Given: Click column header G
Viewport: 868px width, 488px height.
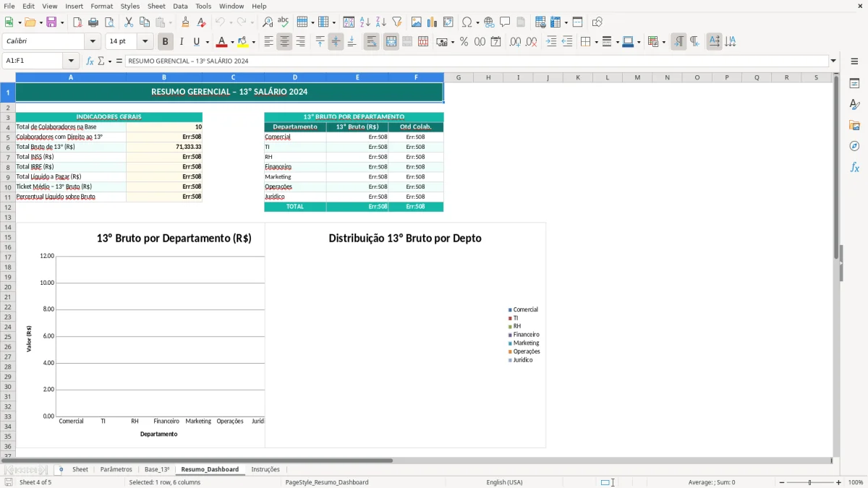Looking at the screenshot, I should pyautogui.click(x=459, y=77).
